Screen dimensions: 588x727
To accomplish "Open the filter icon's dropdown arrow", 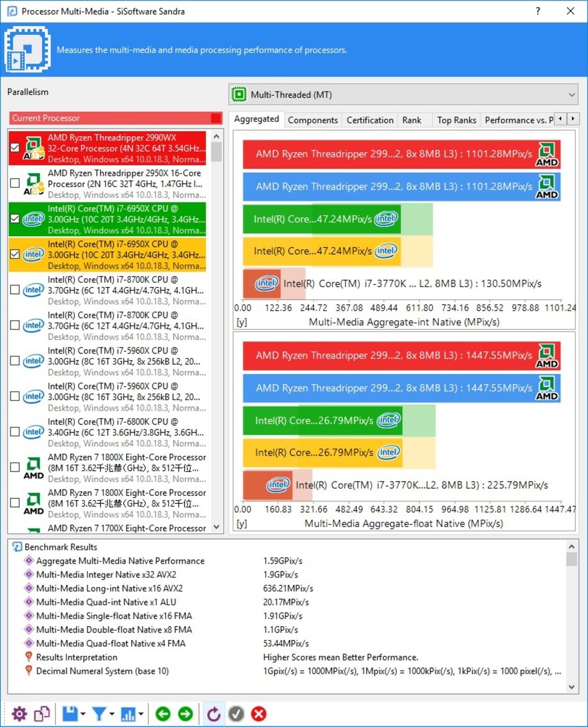I will [112, 714].
